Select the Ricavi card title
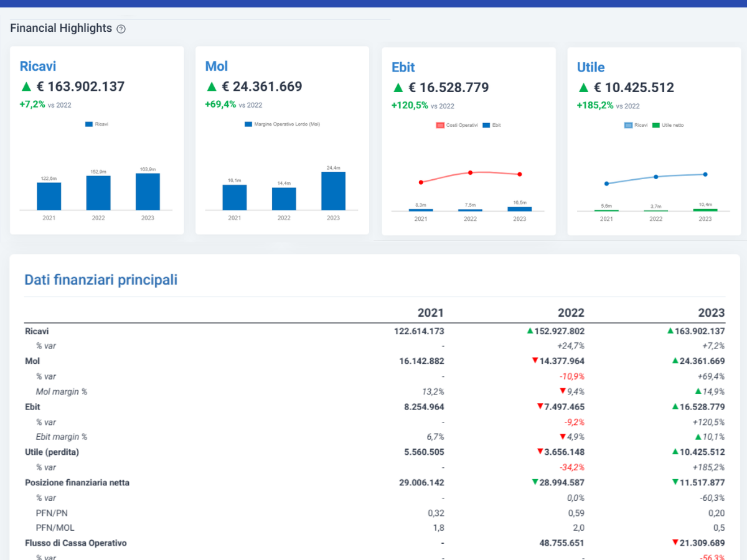747x560 pixels. 38,66
